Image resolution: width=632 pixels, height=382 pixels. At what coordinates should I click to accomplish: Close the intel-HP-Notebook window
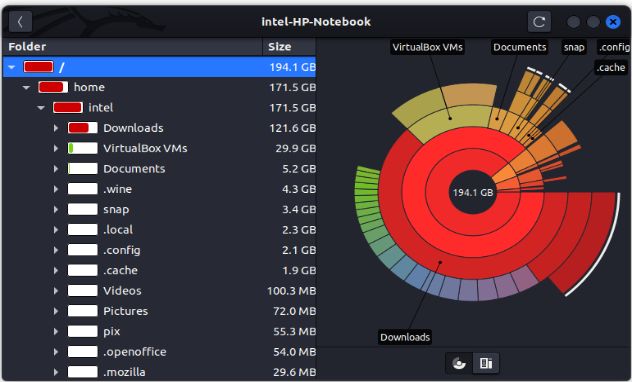[x=613, y=22]
